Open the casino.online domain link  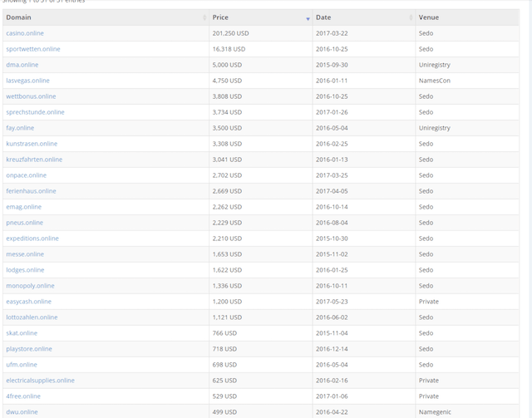25,33
